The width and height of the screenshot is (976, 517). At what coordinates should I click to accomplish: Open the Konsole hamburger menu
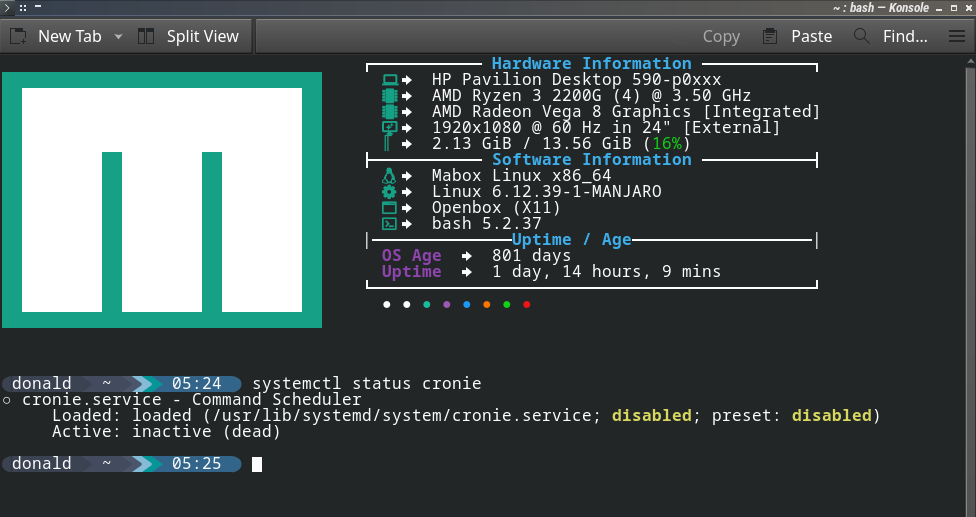pos(957,36)
